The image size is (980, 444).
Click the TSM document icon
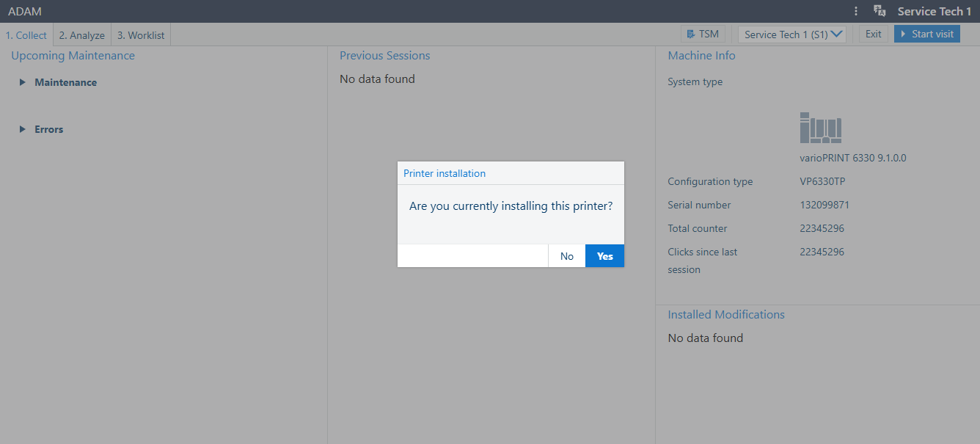point(690,34)
